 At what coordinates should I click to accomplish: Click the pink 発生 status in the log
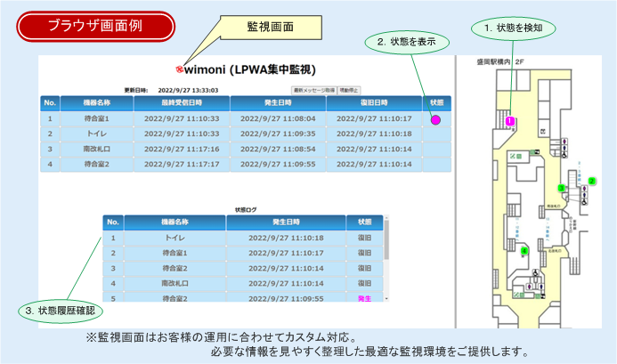coord(364,298)
